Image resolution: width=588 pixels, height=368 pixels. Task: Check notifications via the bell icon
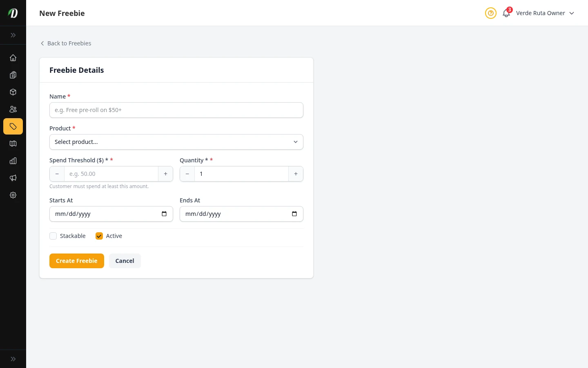click(506, 13)
